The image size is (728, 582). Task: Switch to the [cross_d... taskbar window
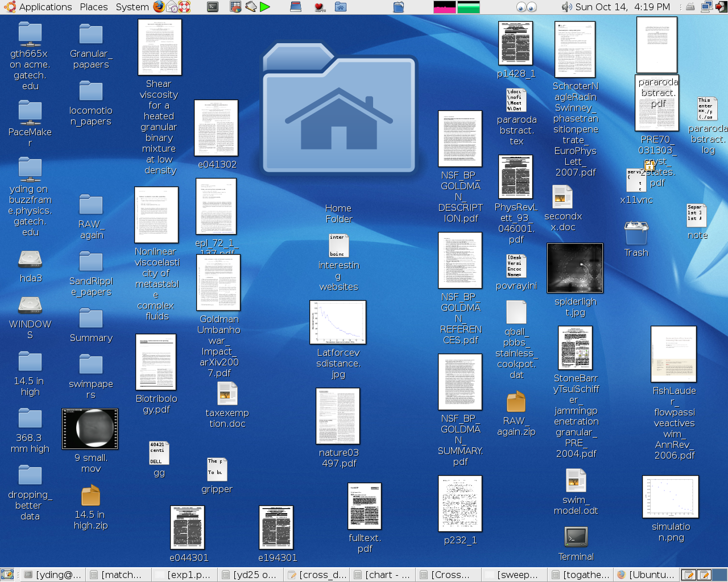pyautogui.click(x=317, y=575)
